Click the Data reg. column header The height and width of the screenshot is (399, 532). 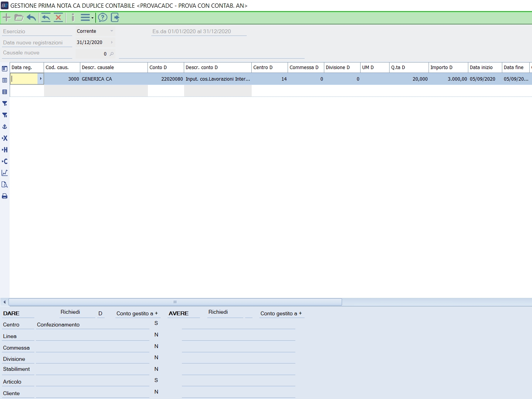tap(27, 68)
